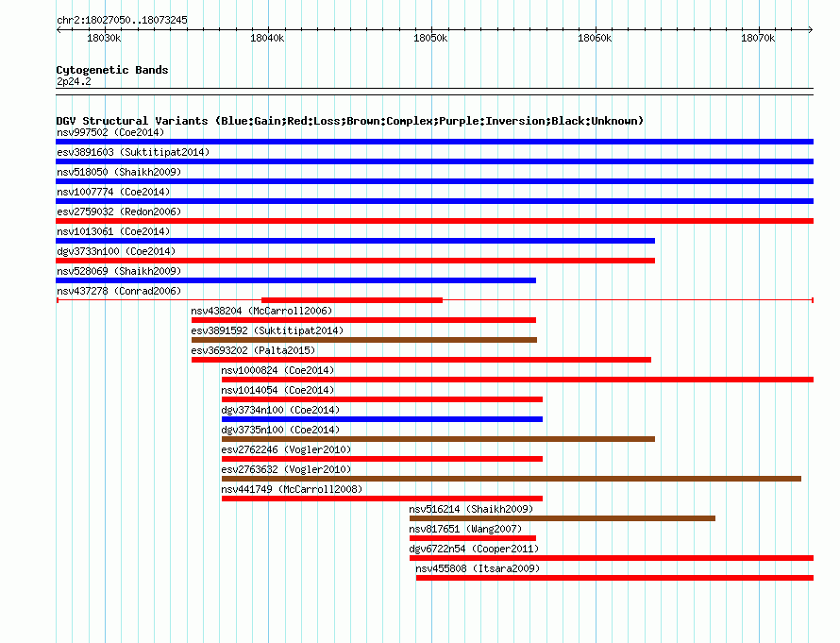Click the short red bar for nsv817651

[x=473, y=538]
